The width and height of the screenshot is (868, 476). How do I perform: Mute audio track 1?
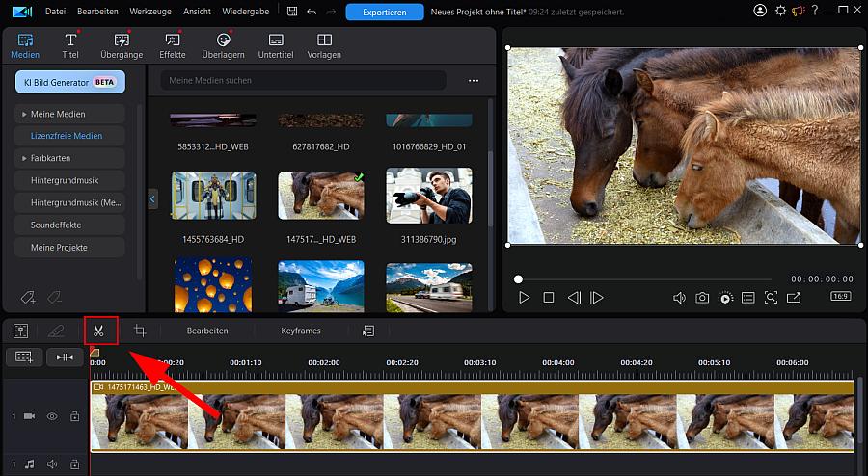point(52,463)
